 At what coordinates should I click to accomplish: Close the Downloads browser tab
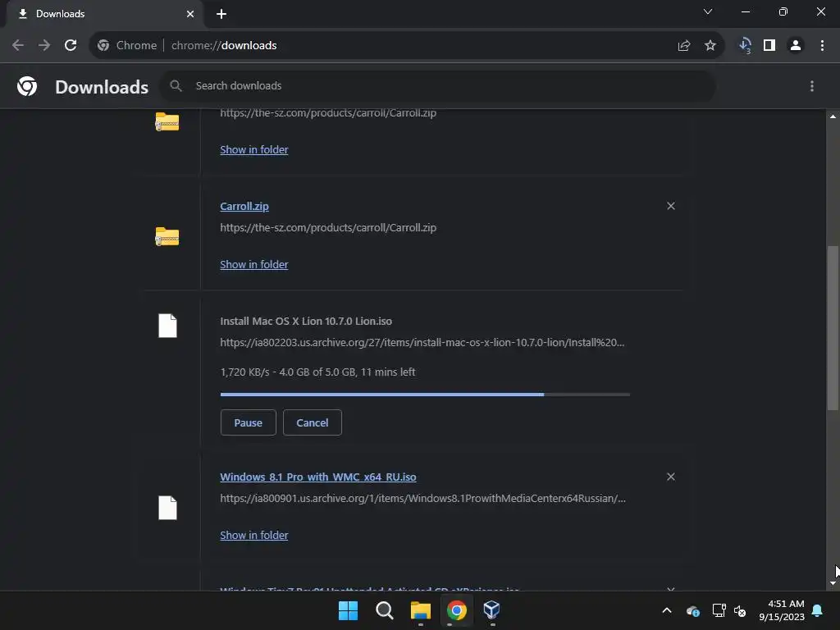pyautogui.click(x=190, y=14)
